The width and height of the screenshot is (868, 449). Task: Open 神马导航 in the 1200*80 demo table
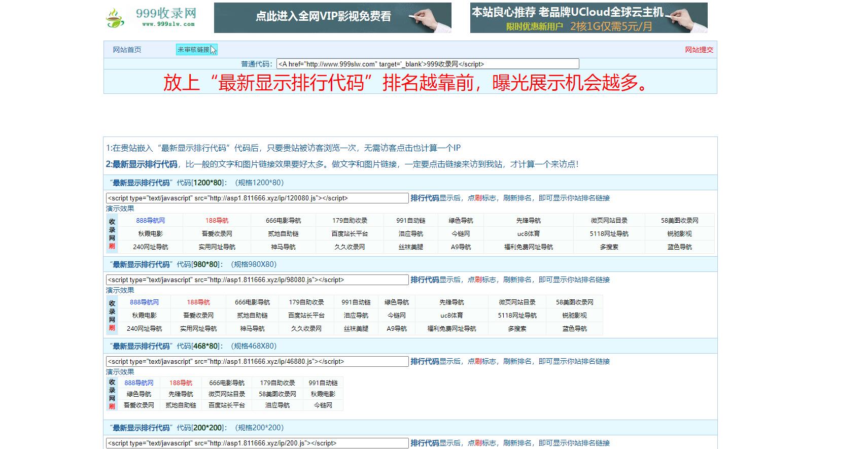284,247
